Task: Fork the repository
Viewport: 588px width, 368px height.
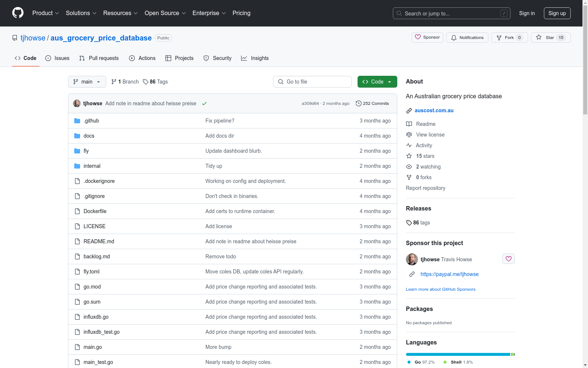Action: tap(510, 38)
